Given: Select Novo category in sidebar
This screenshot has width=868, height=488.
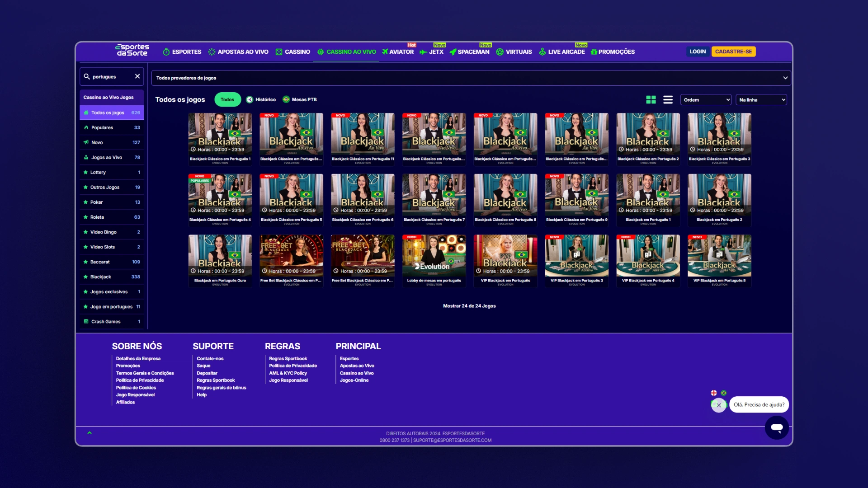Looking at the screenshot, I should click(112, 142).
